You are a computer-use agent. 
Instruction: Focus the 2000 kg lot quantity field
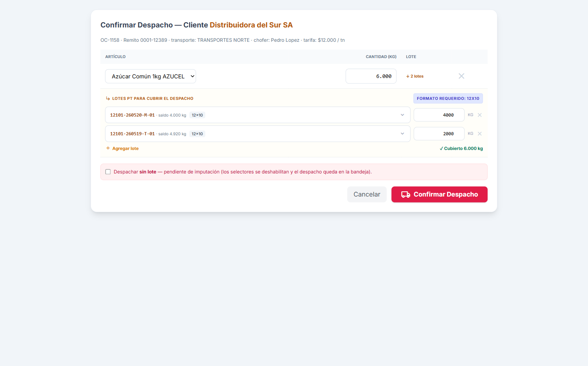[439, 134]
